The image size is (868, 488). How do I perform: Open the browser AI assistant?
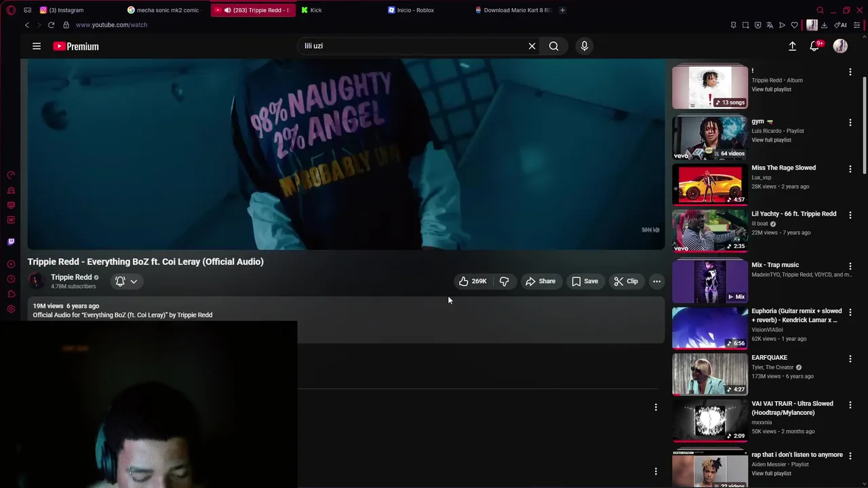[x=841, y=25]
